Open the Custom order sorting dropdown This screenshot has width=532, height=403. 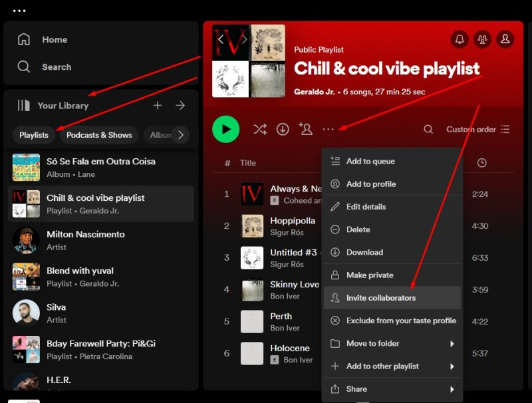pos(472,129)
